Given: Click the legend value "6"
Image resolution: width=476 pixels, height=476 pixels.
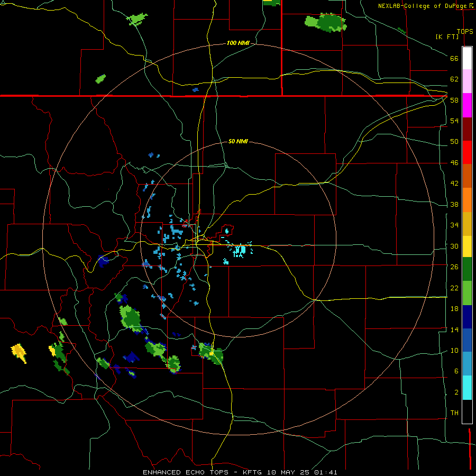Looking at the screenshot, I should point(456,371).
